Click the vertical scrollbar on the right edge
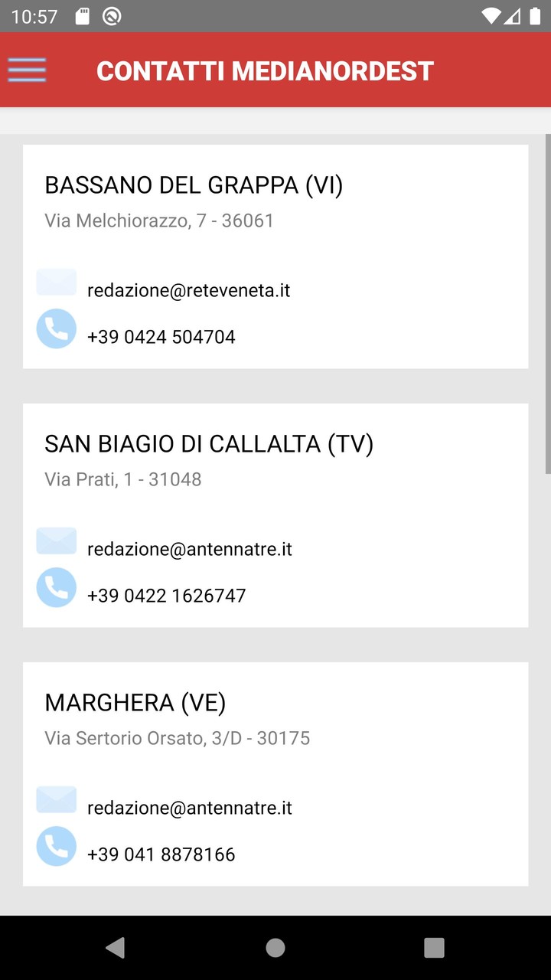This screenshot has height=980, width=551. click(x=547, y=303)
